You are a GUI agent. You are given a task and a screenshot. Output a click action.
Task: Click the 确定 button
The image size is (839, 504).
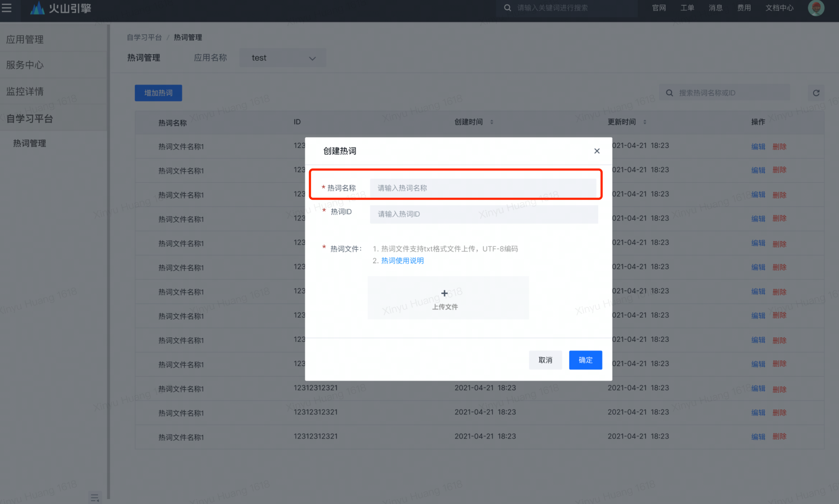tap(585, 360)
